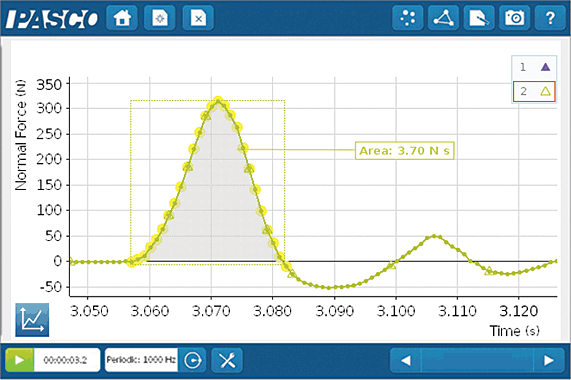Open the help question mark
Image resolution: width=571 pixels, height=380 pixels.
tap(550, 18)
